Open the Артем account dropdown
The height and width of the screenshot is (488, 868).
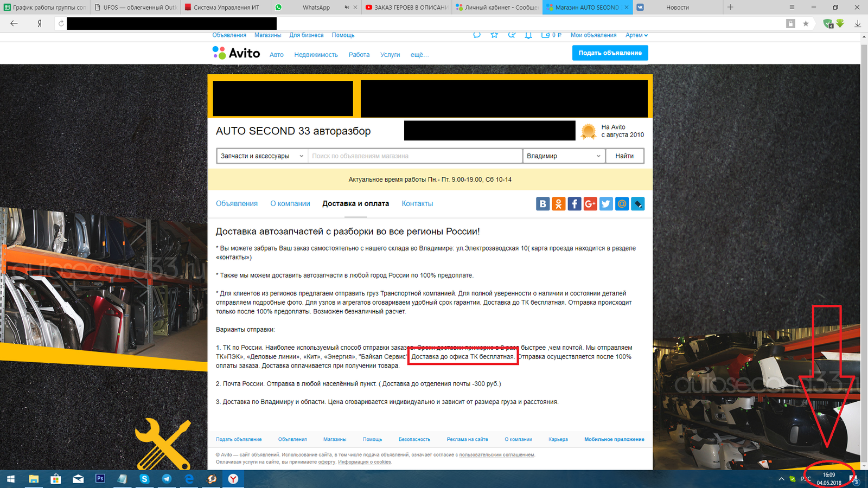click(x=636, y=35)
